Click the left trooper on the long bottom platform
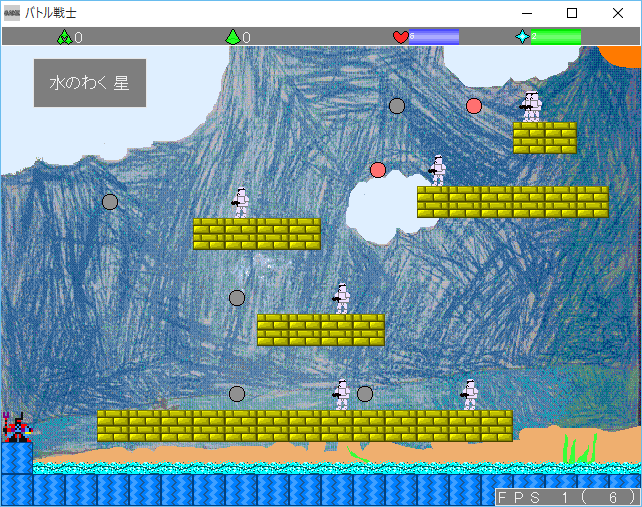642x507 pixels. [x=341, y=394]
